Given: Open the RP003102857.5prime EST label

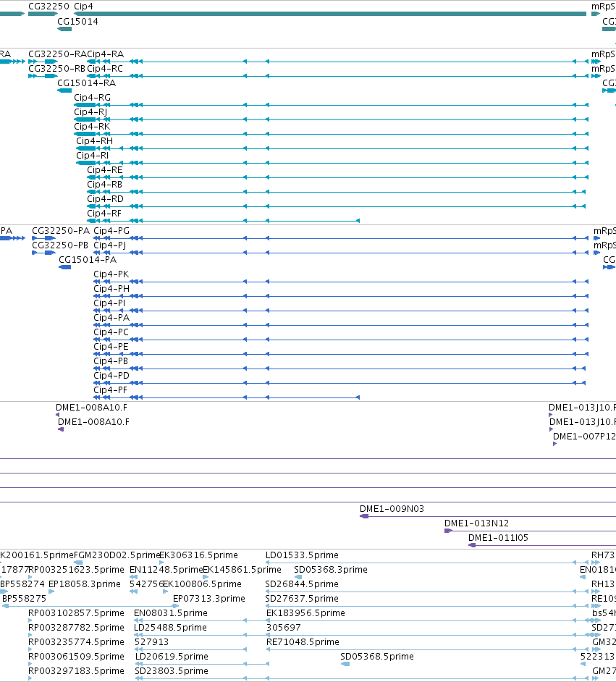Looking at the screenshot, I should click(x=76, y=613).
